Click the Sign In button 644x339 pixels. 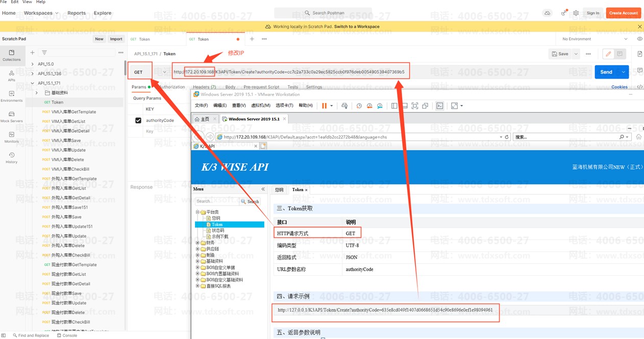(x=593, y=13)
